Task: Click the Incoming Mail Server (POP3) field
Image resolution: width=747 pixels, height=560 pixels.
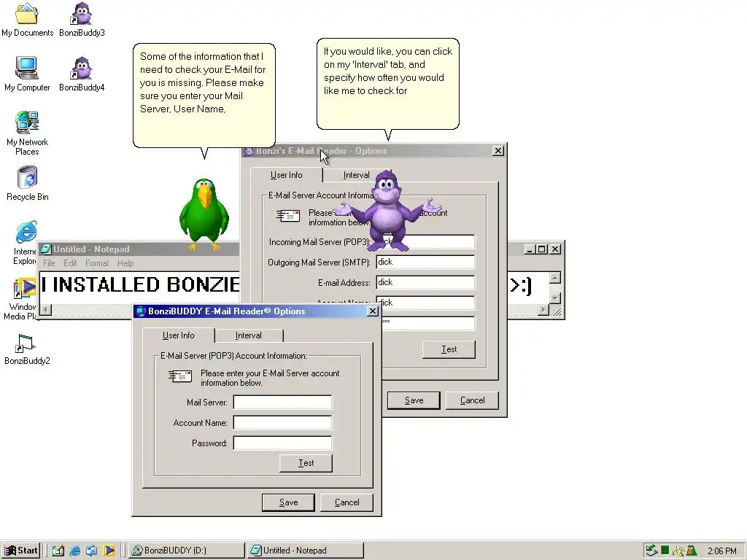Action: click(425, 241)
